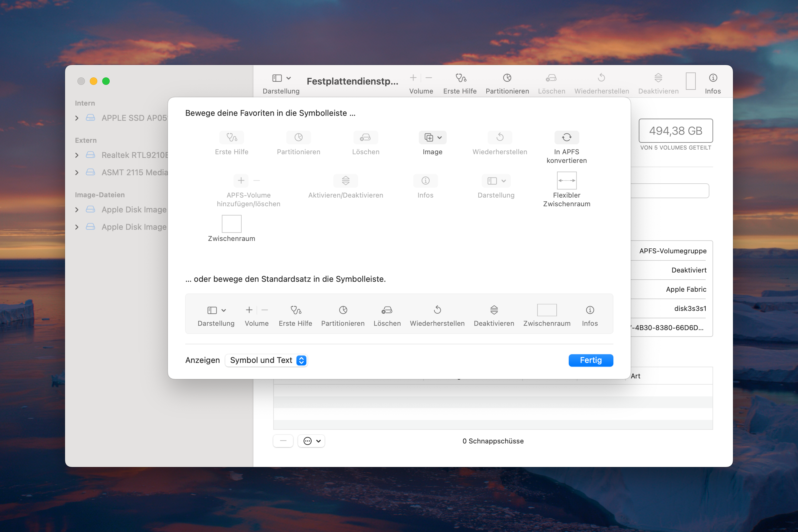The image size is (798, 532).
Task: Click Zwischenraum in default toolbar set
Action: tap(547, 316)
